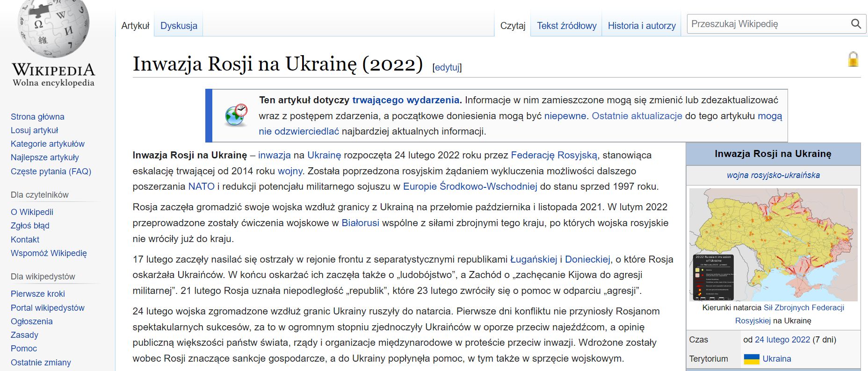Open the Dyskusja tab

pyautogui.click(x=179, y=26)
